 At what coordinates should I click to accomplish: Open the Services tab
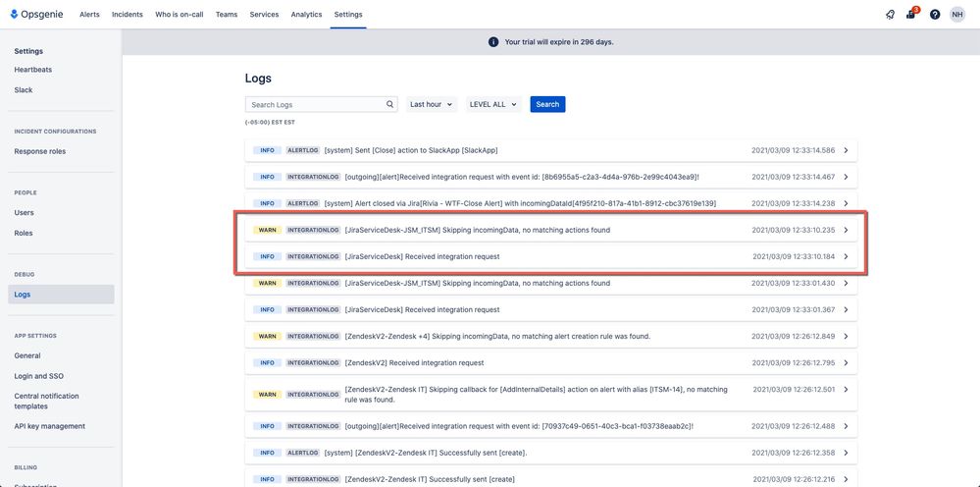point(265,15)
